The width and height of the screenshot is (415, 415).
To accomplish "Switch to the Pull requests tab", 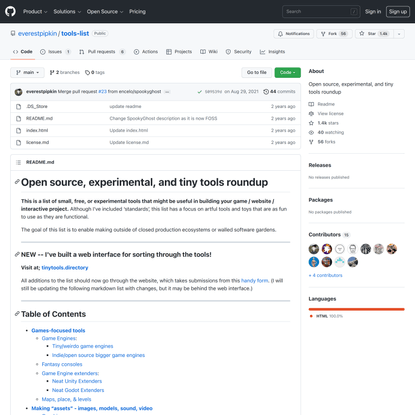I will pyautogui.click(x=102, y=52).
